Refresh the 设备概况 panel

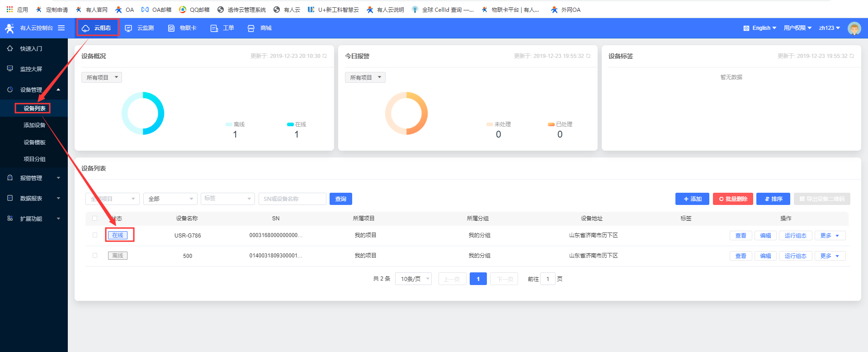[x=325, y=56]
